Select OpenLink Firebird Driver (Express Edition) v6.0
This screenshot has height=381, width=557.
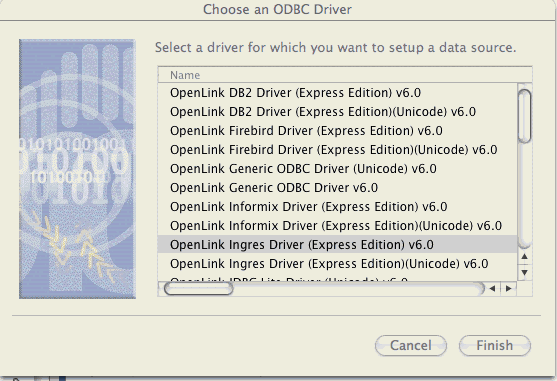[x=337, y=131]
